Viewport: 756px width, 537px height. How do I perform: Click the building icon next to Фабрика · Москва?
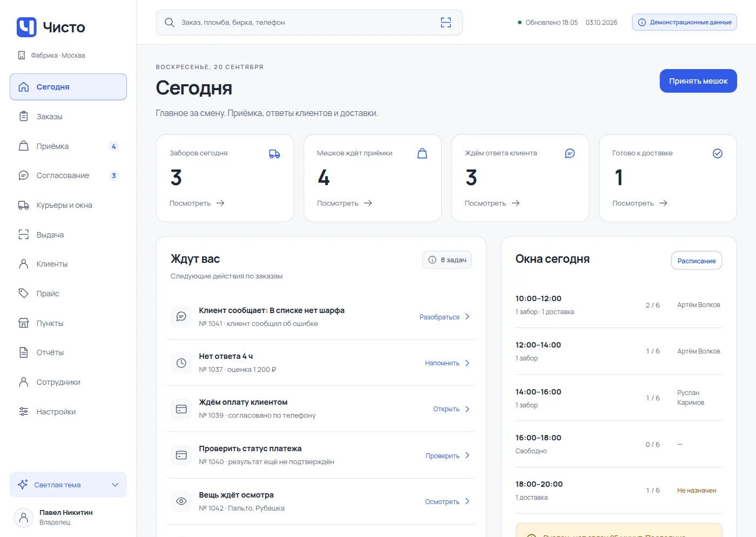point(22,55)
